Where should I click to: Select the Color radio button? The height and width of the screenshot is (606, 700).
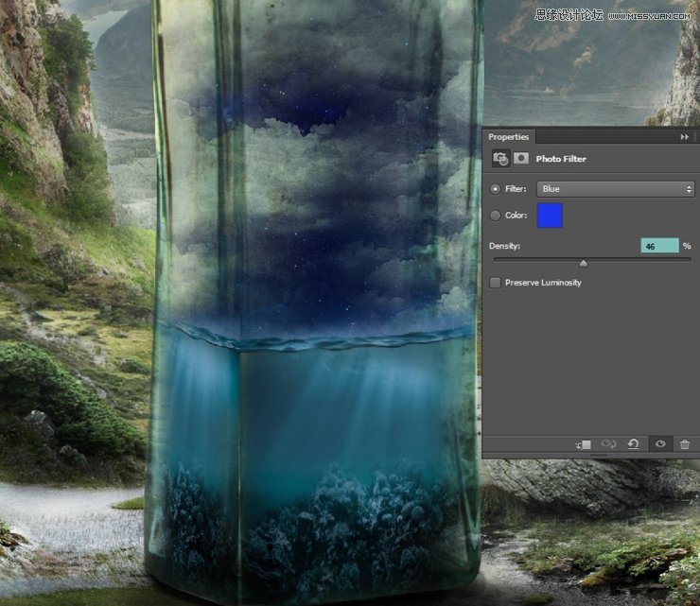coord(495,216)
